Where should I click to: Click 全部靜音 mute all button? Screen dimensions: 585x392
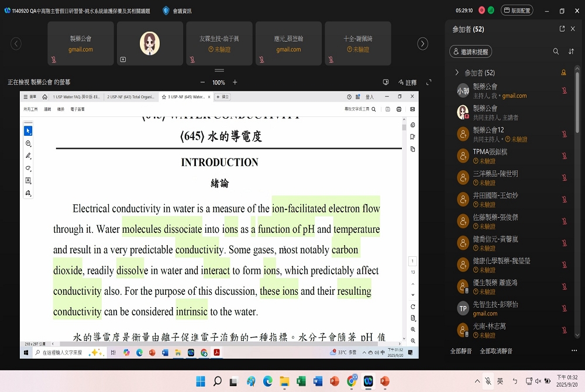(x=461, y=351)
